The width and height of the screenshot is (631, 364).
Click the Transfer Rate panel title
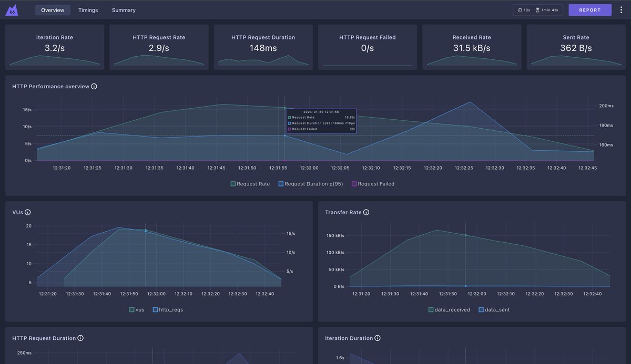coord(343,213)
